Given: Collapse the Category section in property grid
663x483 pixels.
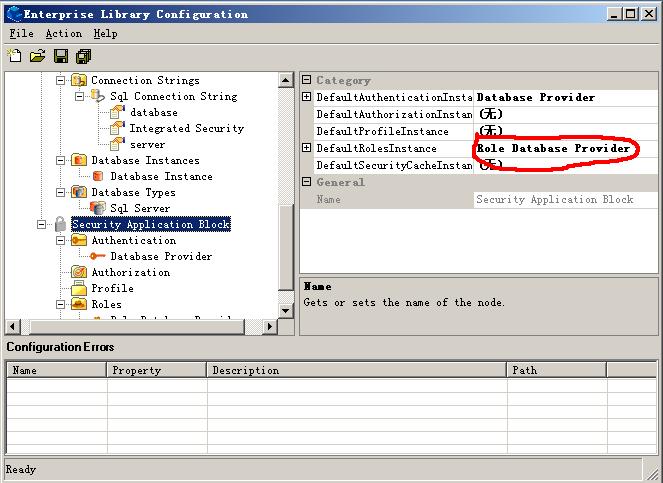Looking at the screenshot, I should 306,80.
